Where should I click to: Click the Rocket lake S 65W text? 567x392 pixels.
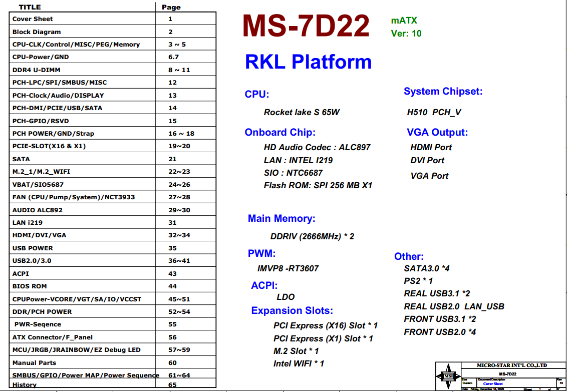[x=302, y=112]
